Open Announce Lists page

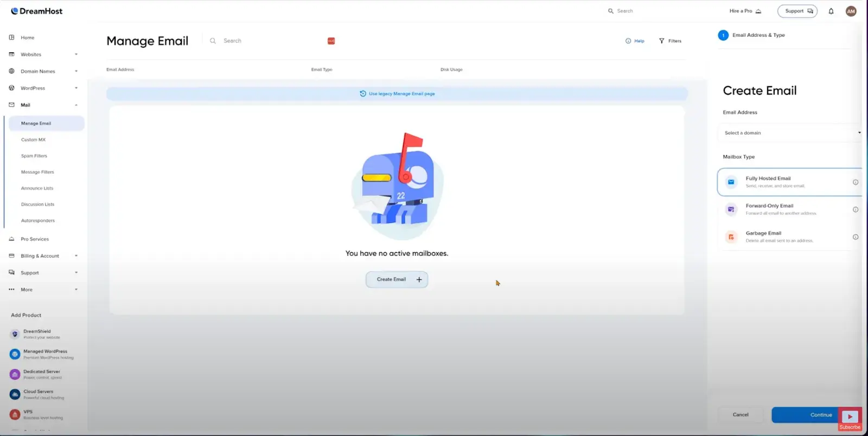pyautogui.click(x=37, y=188)
